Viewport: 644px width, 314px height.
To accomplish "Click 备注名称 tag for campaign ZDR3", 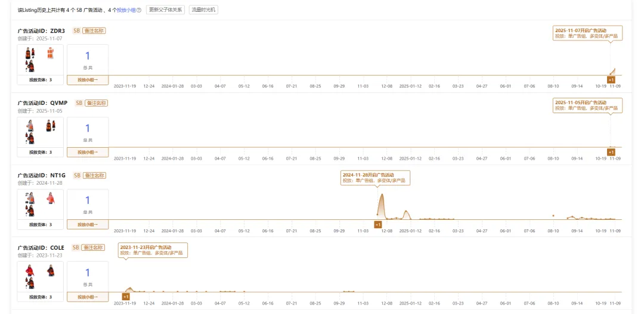I will coord(95,30).
